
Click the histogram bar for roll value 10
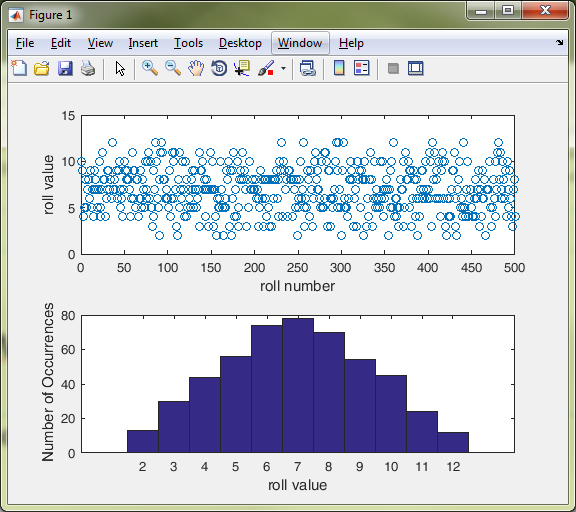(391, 414)
